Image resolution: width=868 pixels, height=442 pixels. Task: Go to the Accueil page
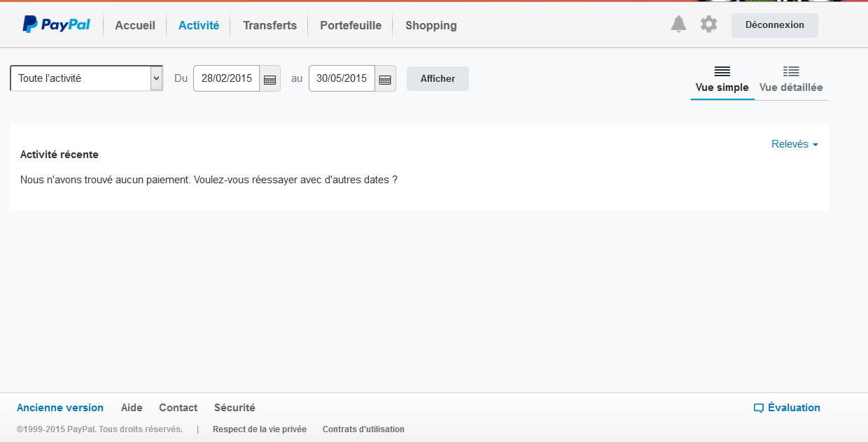point(135,25)
